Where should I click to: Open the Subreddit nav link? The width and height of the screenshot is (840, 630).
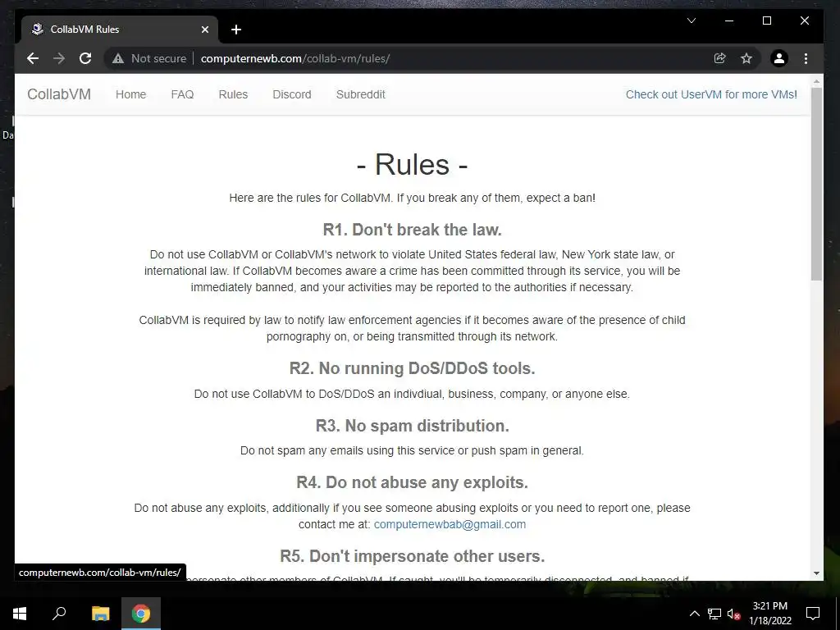361,94
